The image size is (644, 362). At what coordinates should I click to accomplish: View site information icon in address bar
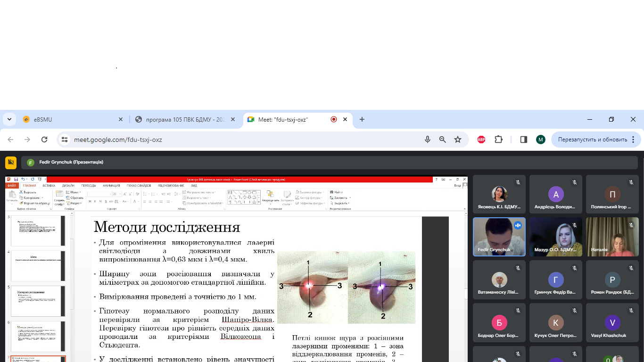pos(66,140)
